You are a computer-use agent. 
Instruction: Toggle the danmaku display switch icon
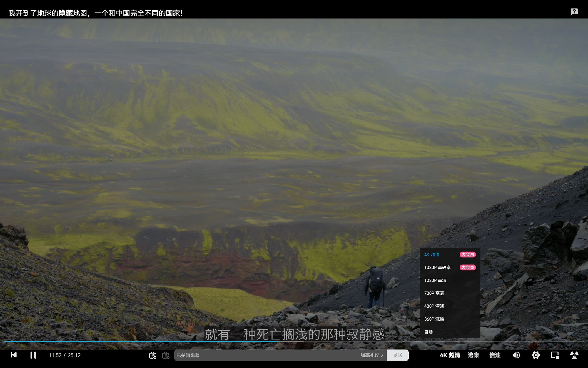[x=153, y=355]
